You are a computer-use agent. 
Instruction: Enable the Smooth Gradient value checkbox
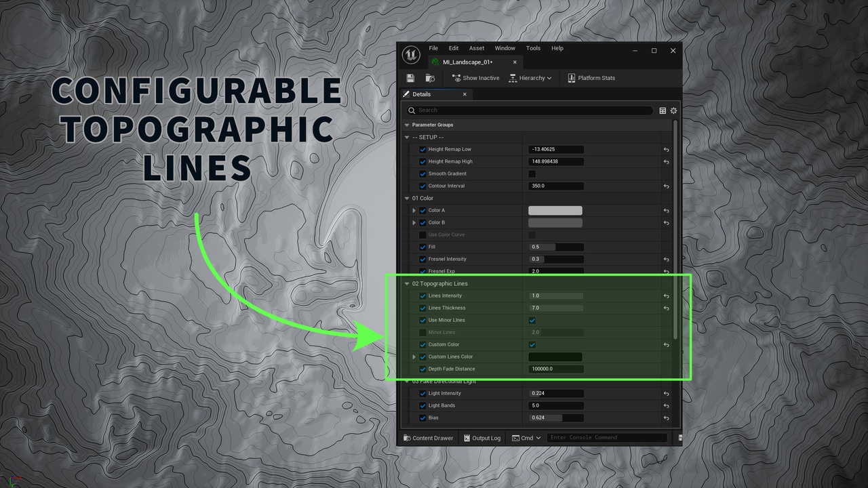532,174
